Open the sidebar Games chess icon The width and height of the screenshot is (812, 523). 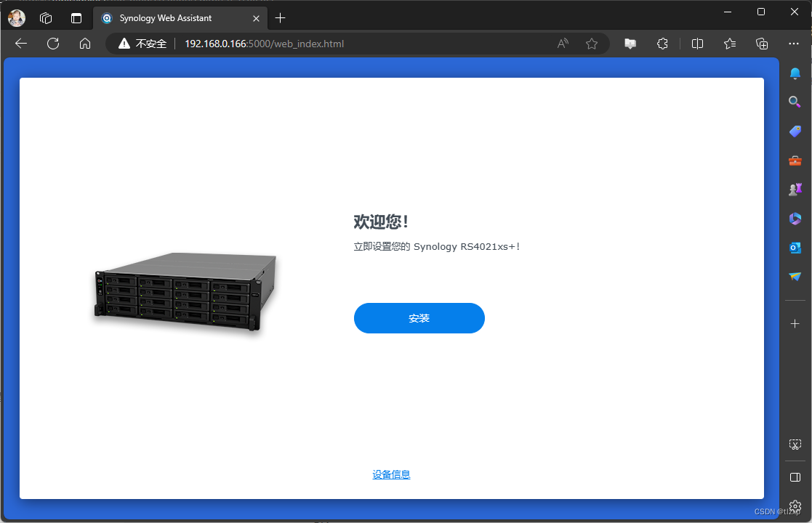(795, 190)
